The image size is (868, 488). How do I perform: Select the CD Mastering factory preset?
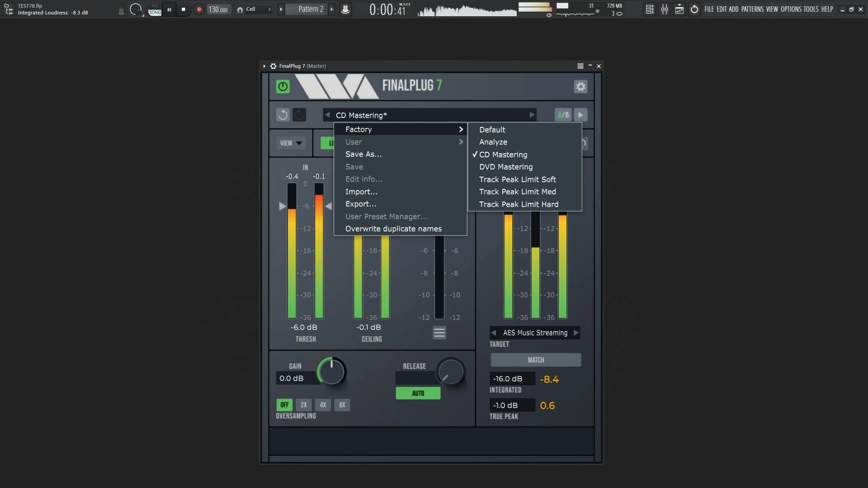click(x=524, y=155)
